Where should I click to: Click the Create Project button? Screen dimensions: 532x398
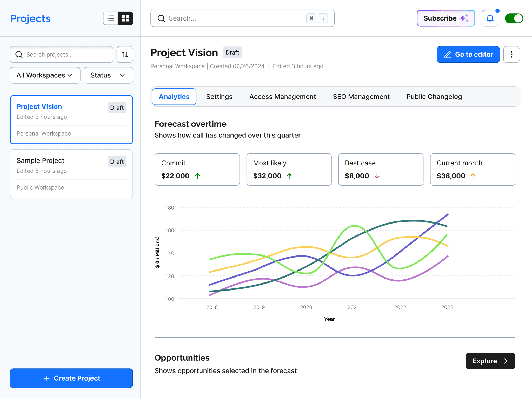click(71, 378)
